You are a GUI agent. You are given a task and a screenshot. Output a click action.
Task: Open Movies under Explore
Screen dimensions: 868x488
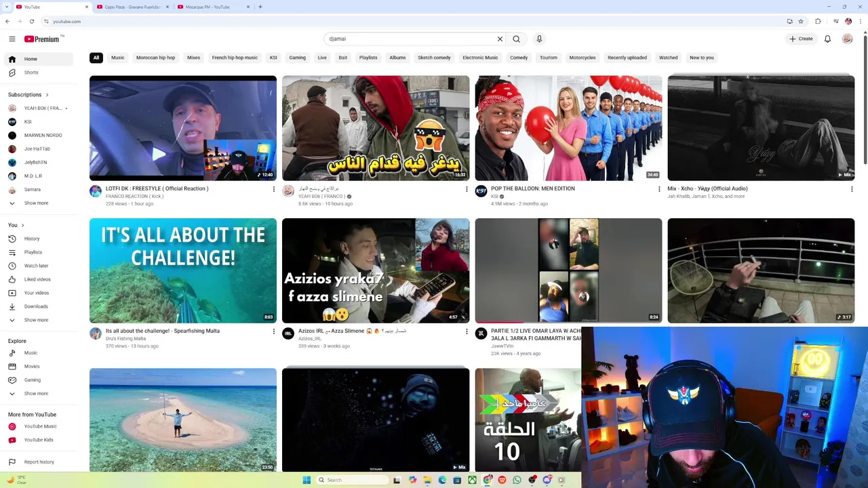pos(39,367)
